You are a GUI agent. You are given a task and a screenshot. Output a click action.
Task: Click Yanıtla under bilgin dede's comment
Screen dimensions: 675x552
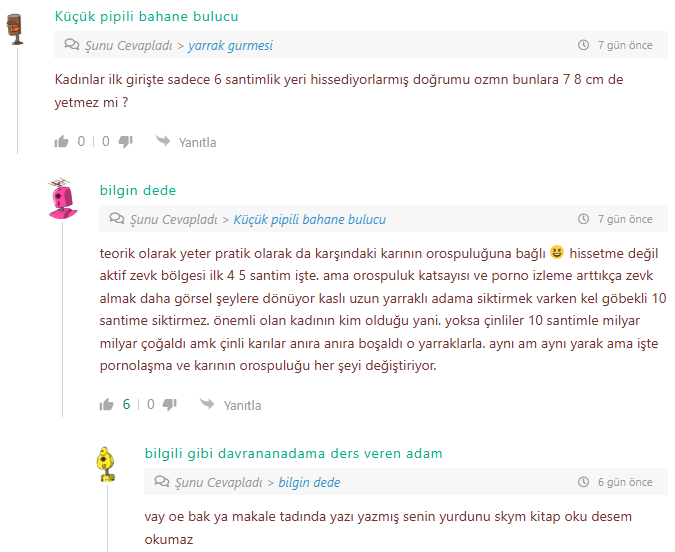click(242, 405)
